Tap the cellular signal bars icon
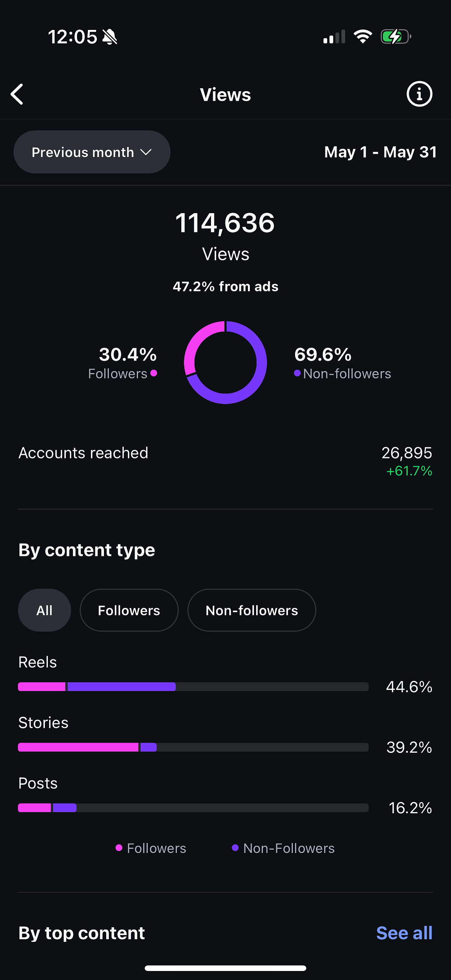The width and height of the screenshot is (451, 980). pos(334,37)
